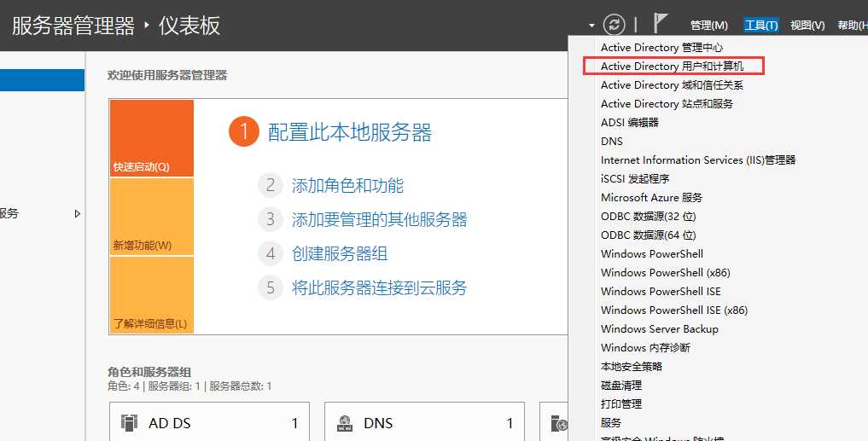868x441 pixels.
Task: Click the 仪表板 breadcrumb title
Action: pos(189,26)
